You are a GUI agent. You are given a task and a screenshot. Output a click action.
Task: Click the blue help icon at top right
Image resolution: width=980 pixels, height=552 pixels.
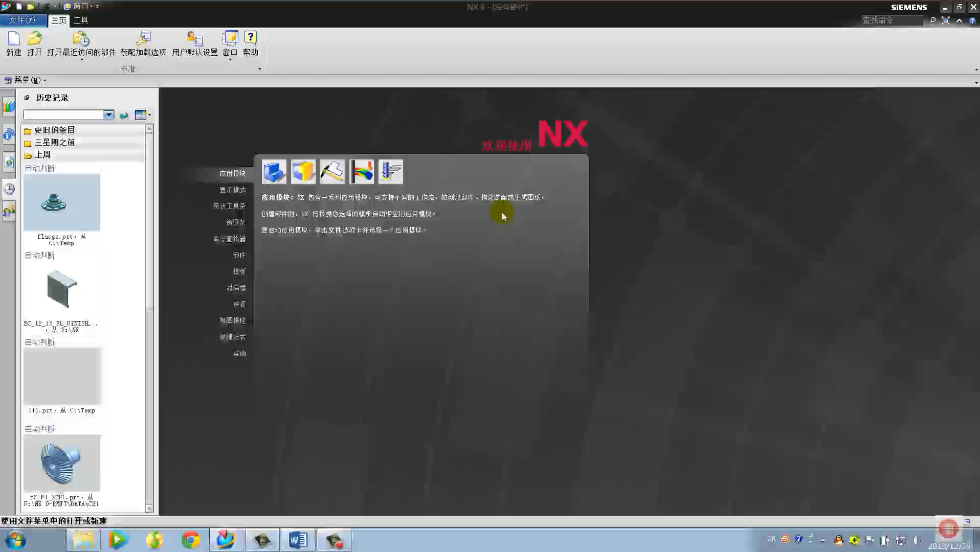972,21
